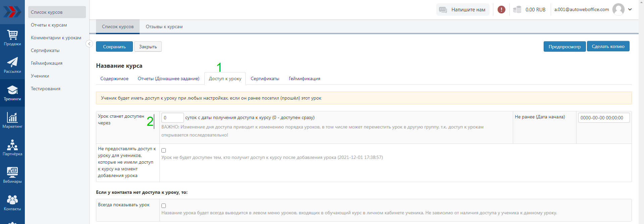Enable the Не предоставлять доступ checkbox

[x=164, y=151]
